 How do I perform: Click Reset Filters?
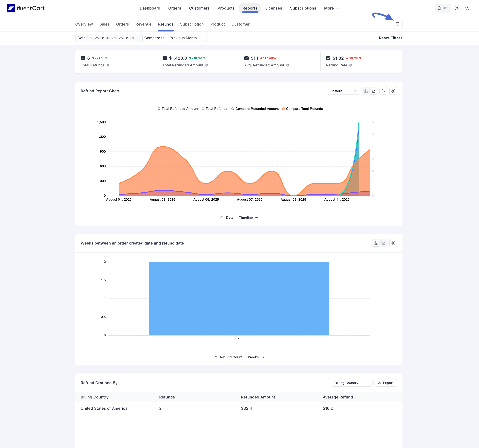(390, 38)
